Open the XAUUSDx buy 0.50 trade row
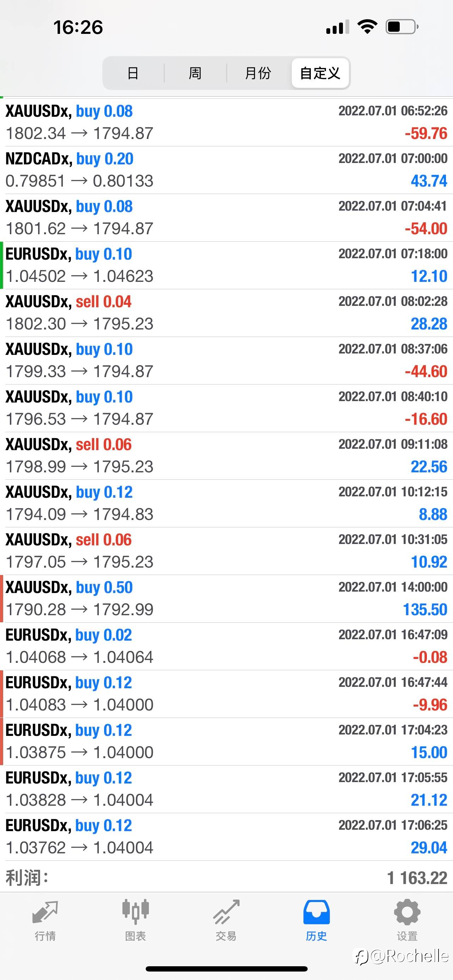Screen dimensions: 453x980 click(x=226, y=599)
